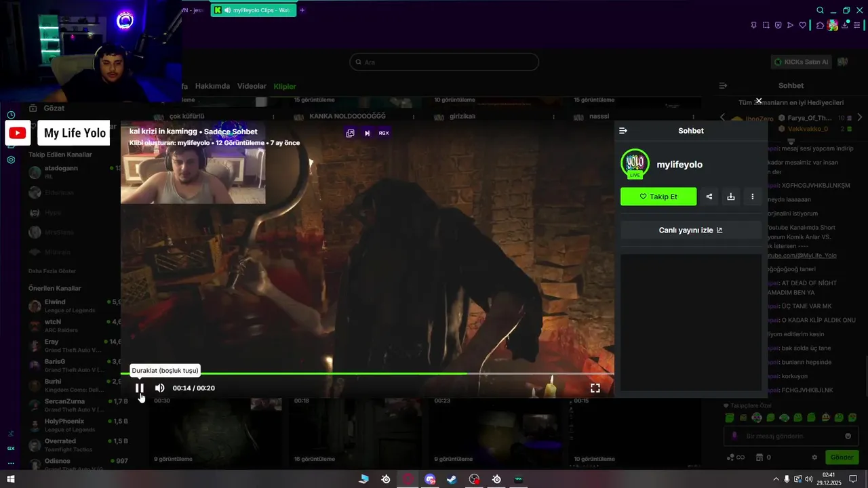Open the mylifeyolo channel name link
868x488 pixels.
point(679,165)
